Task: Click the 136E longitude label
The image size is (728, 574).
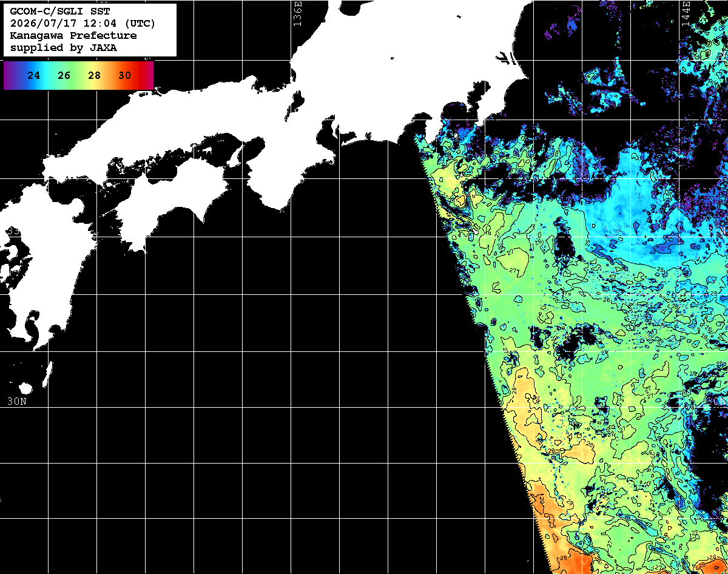Action: 297,12
